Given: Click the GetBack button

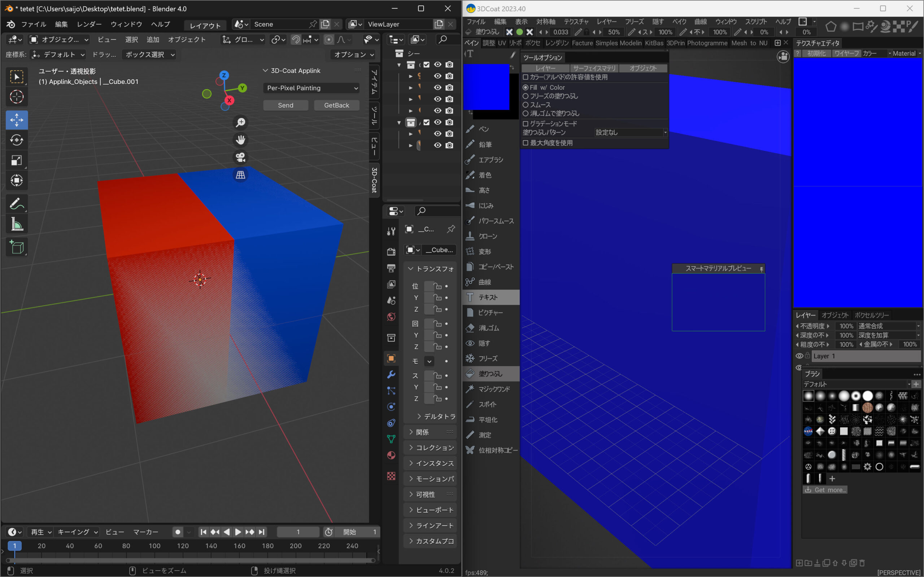Looking at the screenshot, I should 336,105.
